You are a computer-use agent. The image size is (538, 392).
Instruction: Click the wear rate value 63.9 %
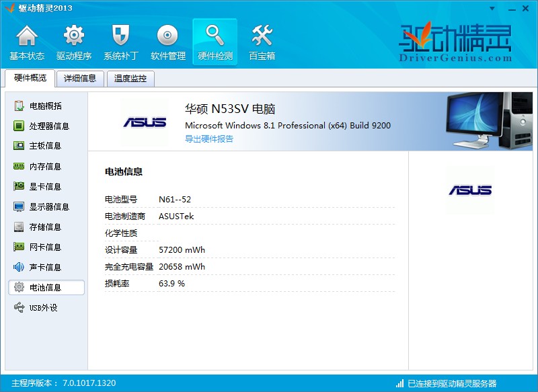[x=171, y=283]
